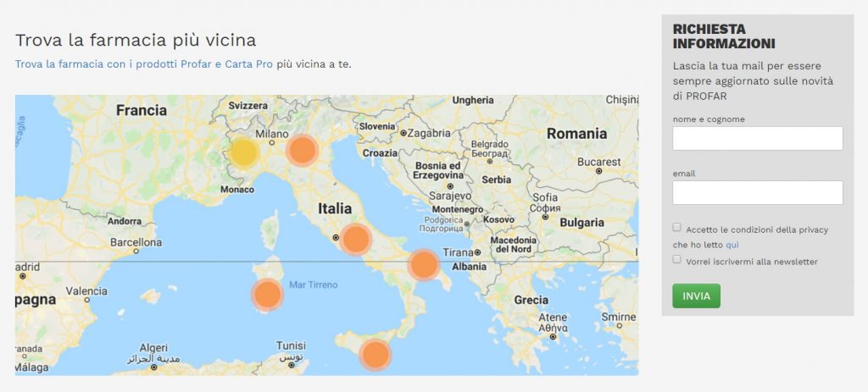Screen dimensions: 868x392
Task: Click the yellow cluster marker near Milano
Action: point(244,152)
